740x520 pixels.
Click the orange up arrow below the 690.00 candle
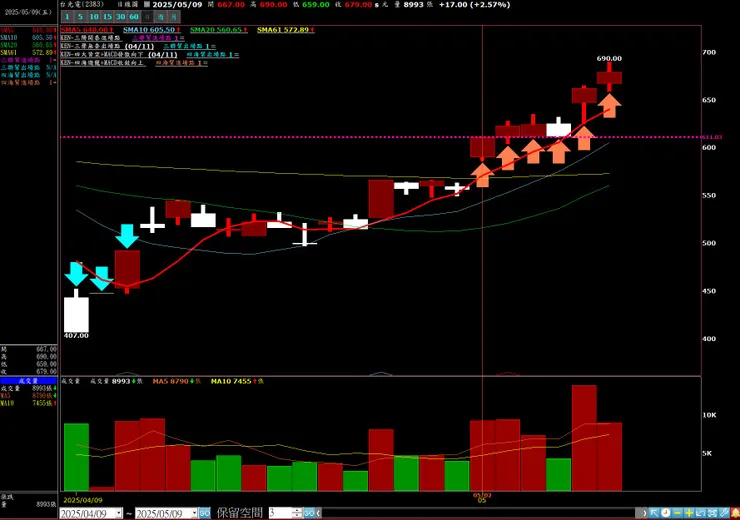coord(609,106)
